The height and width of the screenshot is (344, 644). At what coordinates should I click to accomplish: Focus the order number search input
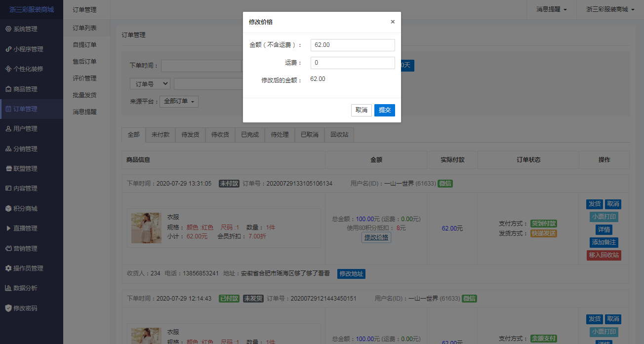pyautogui.click(x=208, y=84)
